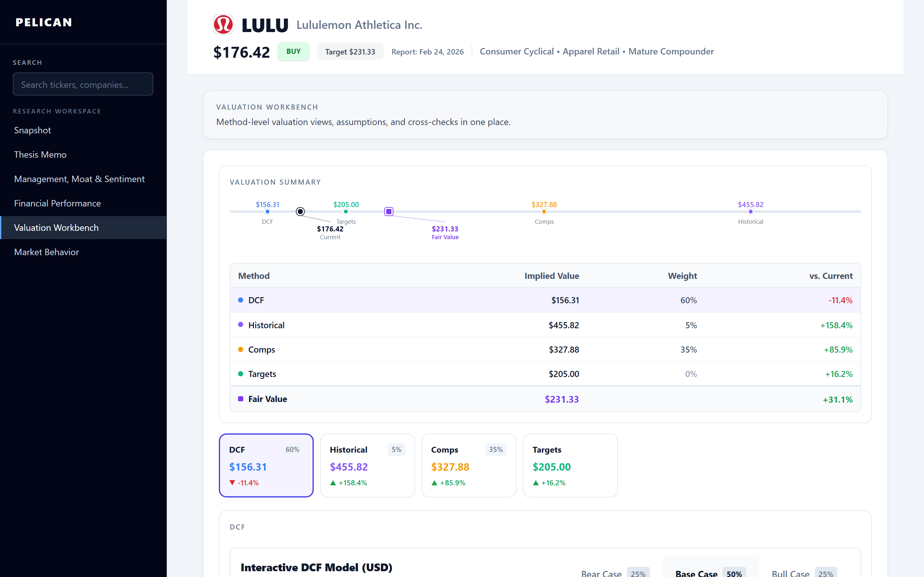
Task: Go to Market Behavior section
Action: 47,252
